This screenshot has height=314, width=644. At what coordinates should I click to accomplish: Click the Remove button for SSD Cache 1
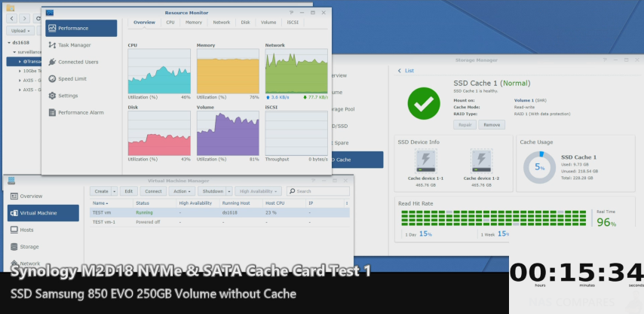tap(492, 124)
